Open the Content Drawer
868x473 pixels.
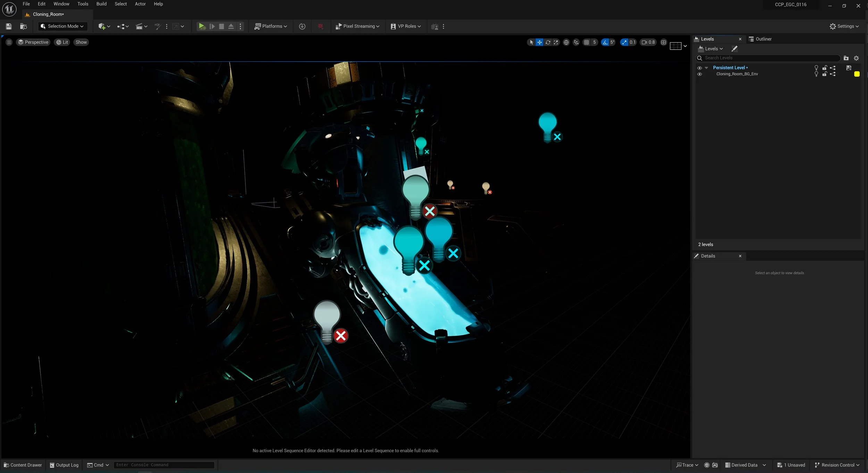click(23, 465)
